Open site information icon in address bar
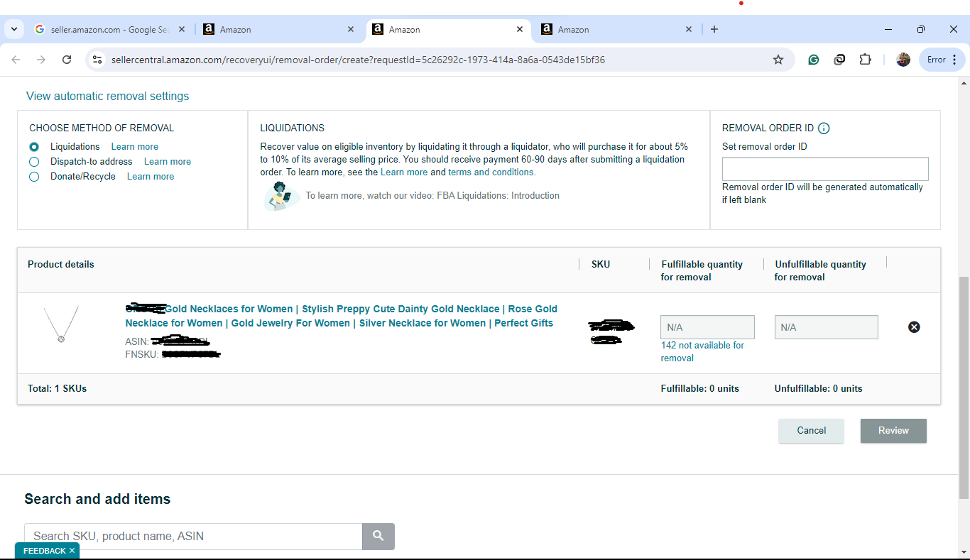The image size is (970, 560). (x=98, y=60)
